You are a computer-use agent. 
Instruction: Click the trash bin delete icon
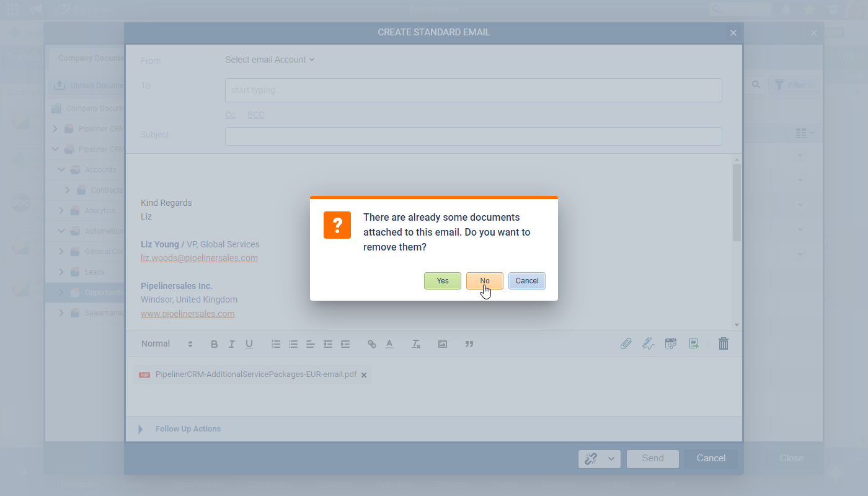point(723,343)
